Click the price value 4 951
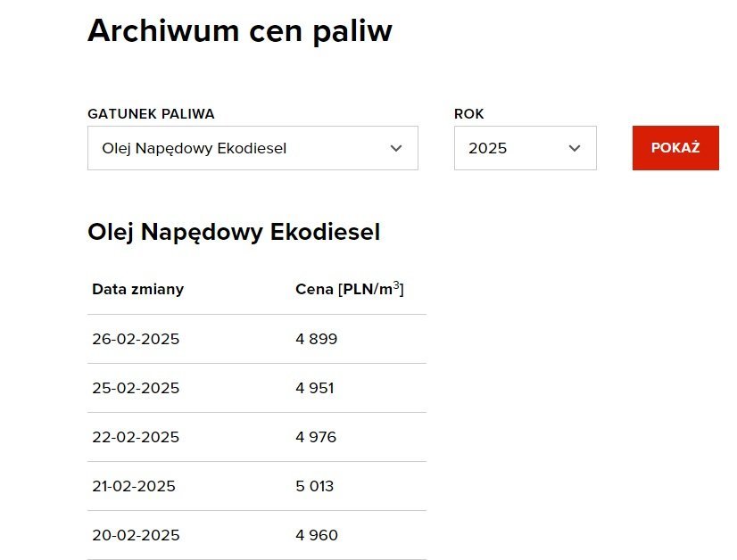The image size is (737, 560). coord(315,388)
